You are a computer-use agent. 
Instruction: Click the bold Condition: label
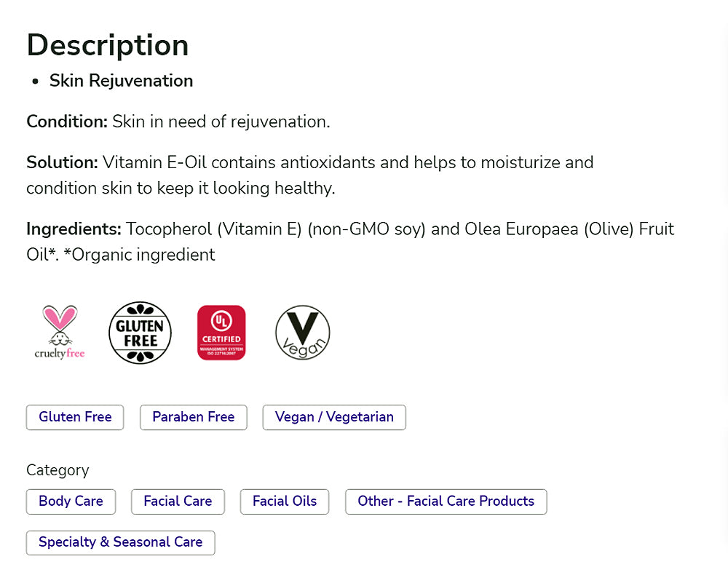point(67,122)
